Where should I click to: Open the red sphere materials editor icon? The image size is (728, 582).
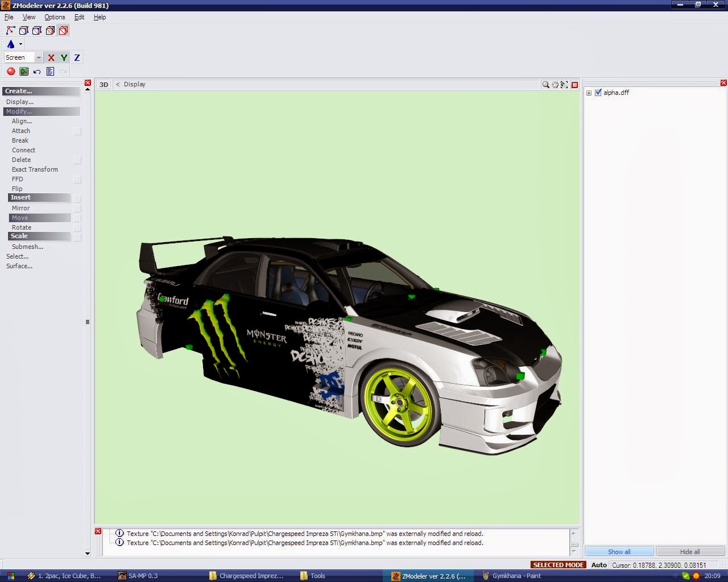click(11, 71)
